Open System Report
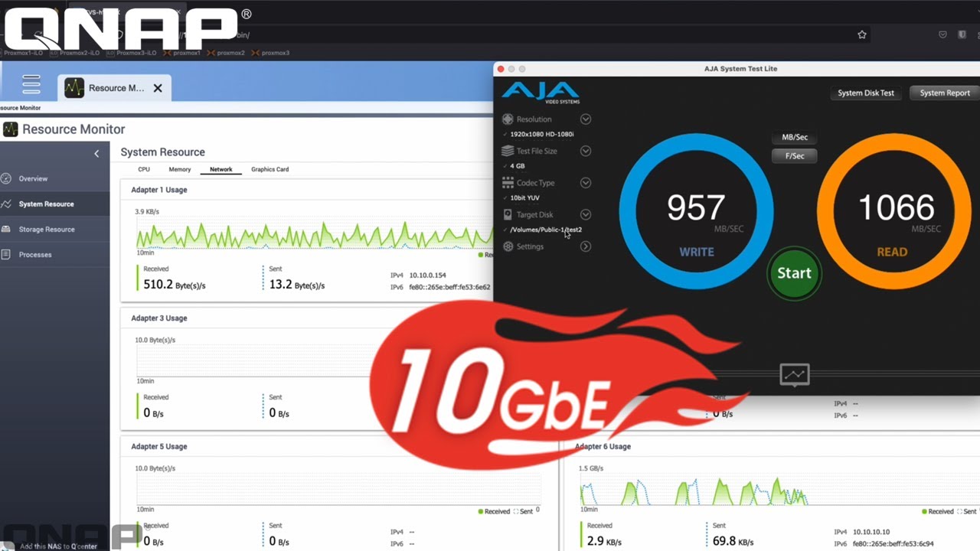Image resolution: width=980 pixels, height=551 pixels. pos(945,93)
